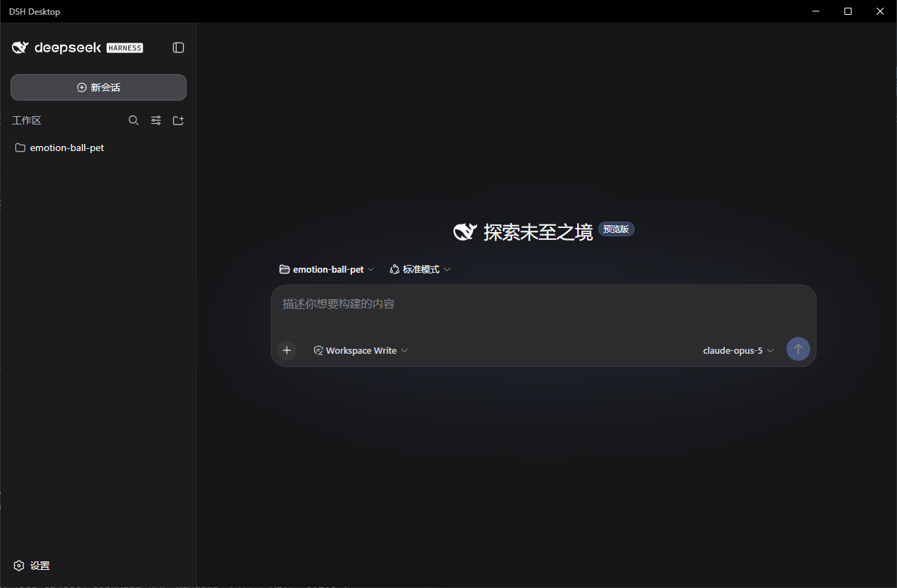Start a new conversation with 新会话

pyautogui.click(x=99, y=87)
